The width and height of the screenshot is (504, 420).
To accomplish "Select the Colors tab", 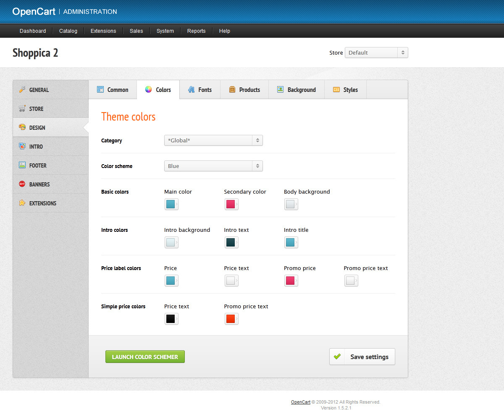I will point(158,89).
